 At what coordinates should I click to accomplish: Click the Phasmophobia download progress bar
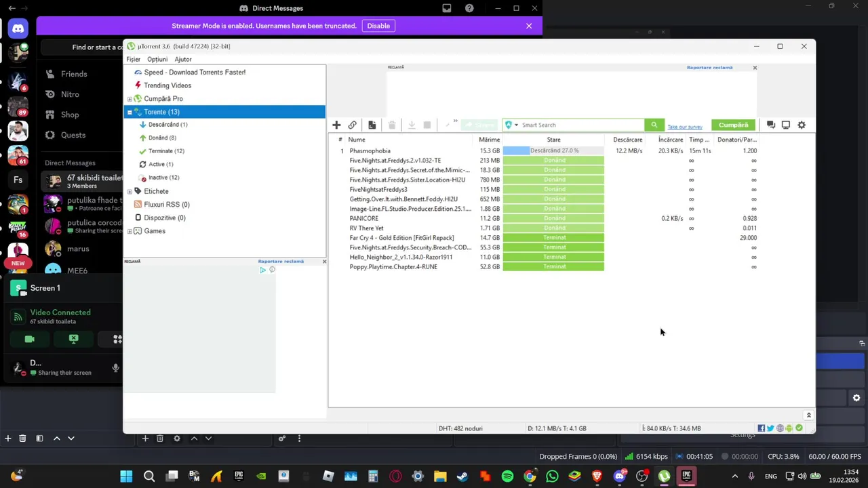click(x=553, y=150)
